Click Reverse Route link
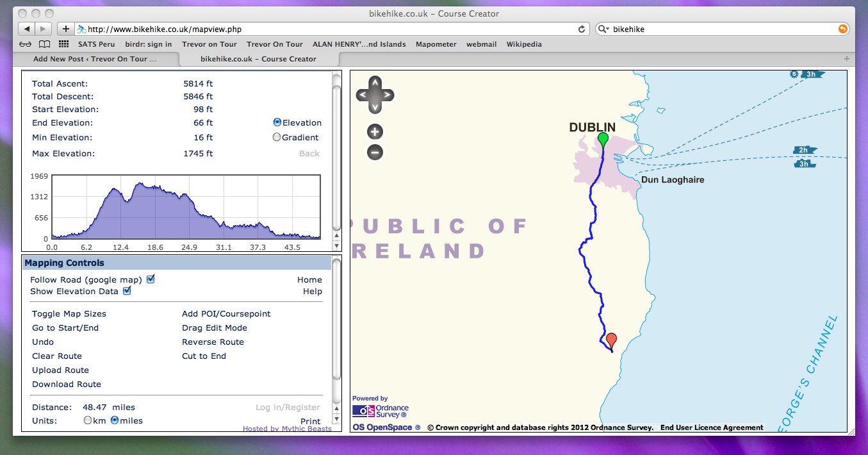The height and width of the screenshot is (455, 868). point(213,342)
